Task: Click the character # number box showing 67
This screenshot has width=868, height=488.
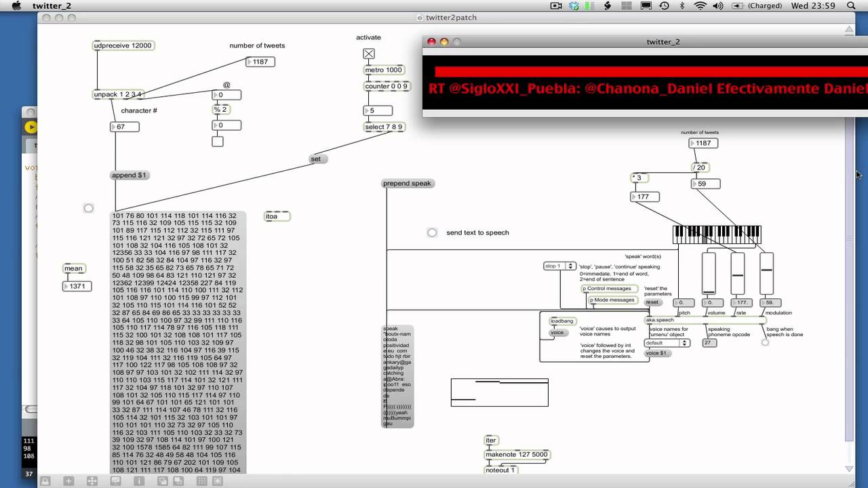Action: [125, 127]
